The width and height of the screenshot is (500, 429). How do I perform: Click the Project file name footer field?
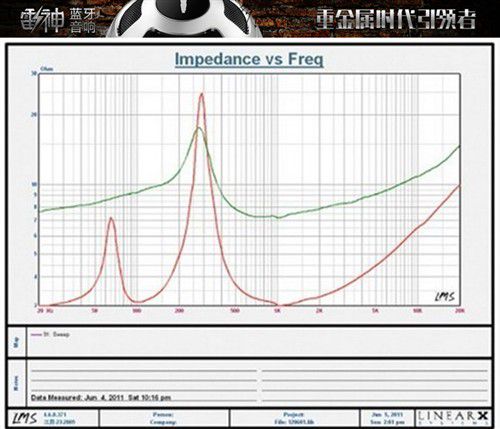(294, 418)
